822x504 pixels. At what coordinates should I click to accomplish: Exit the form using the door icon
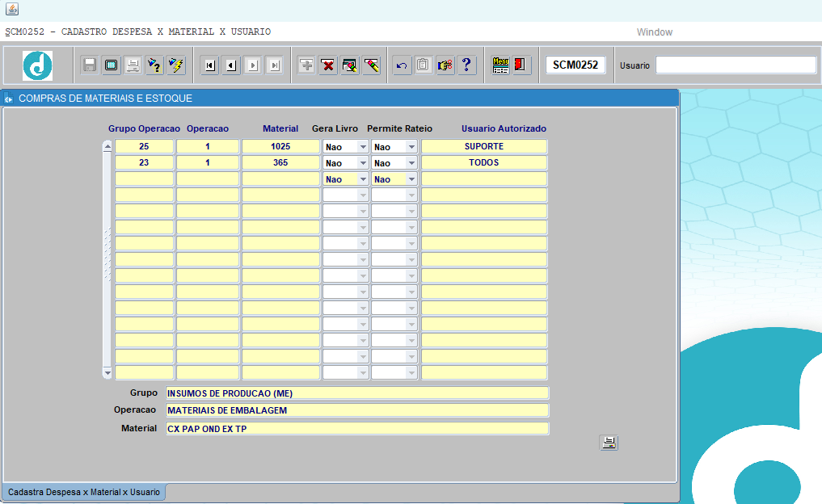coord(521,65)
